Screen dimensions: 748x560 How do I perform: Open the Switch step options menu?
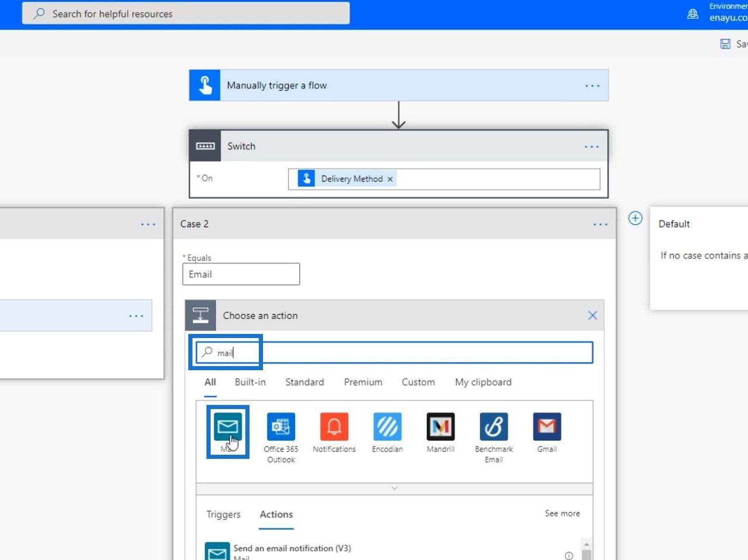click(592, 147)
